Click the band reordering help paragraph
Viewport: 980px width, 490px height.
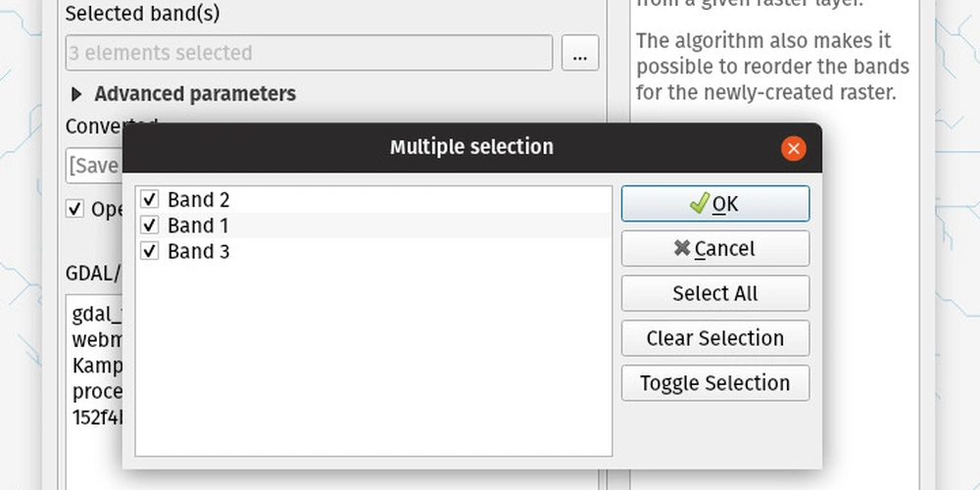click(772, 67)
